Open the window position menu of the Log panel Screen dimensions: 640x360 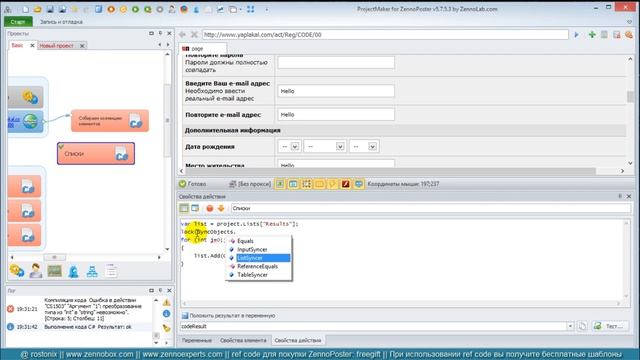click(x=151, y=290)
